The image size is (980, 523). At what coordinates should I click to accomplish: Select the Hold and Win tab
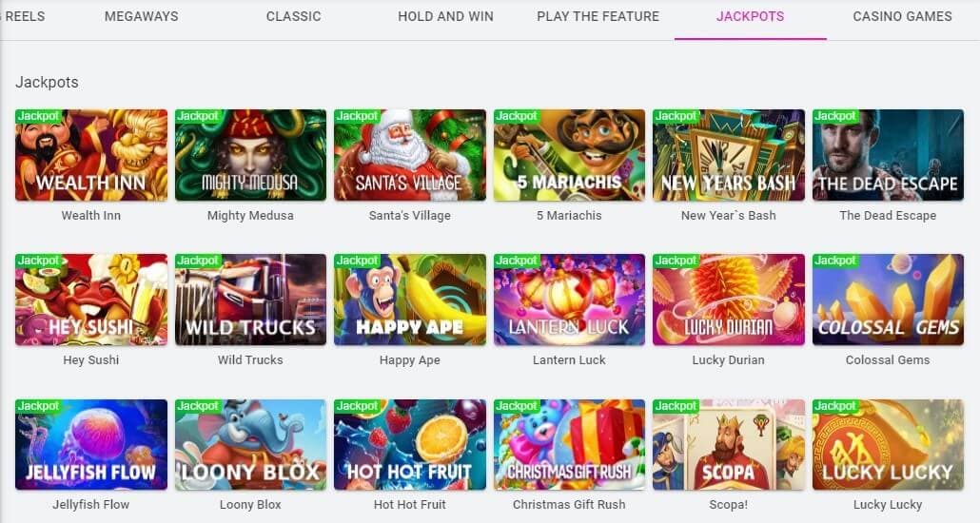pyautogui.click(x=445, y=17)
